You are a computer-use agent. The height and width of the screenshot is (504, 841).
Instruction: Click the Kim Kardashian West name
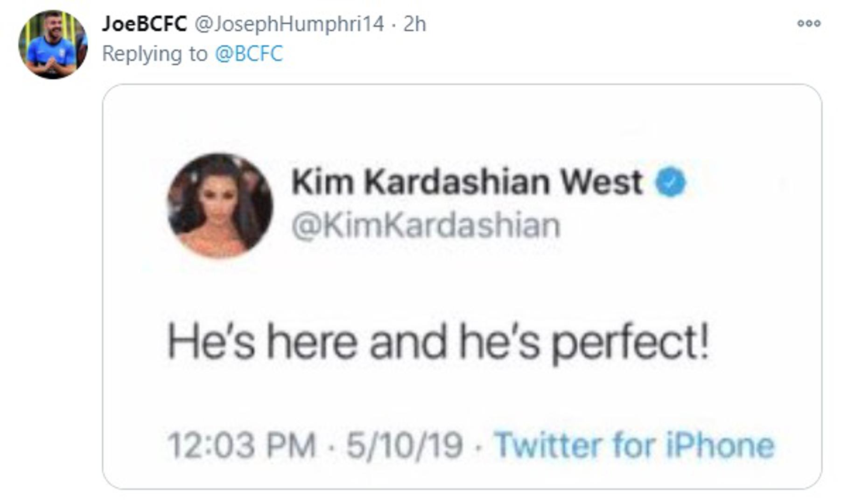coord(467,182)
